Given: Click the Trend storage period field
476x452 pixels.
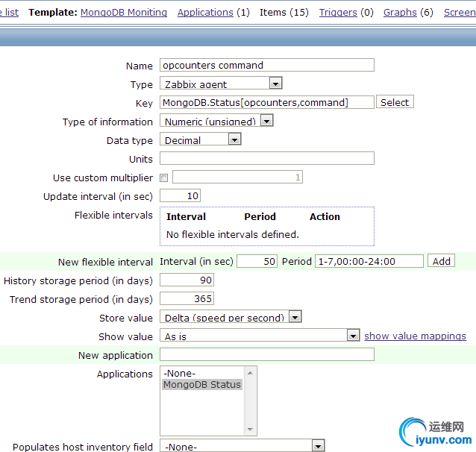Looking at the screenshot, I should click(187, 298).
